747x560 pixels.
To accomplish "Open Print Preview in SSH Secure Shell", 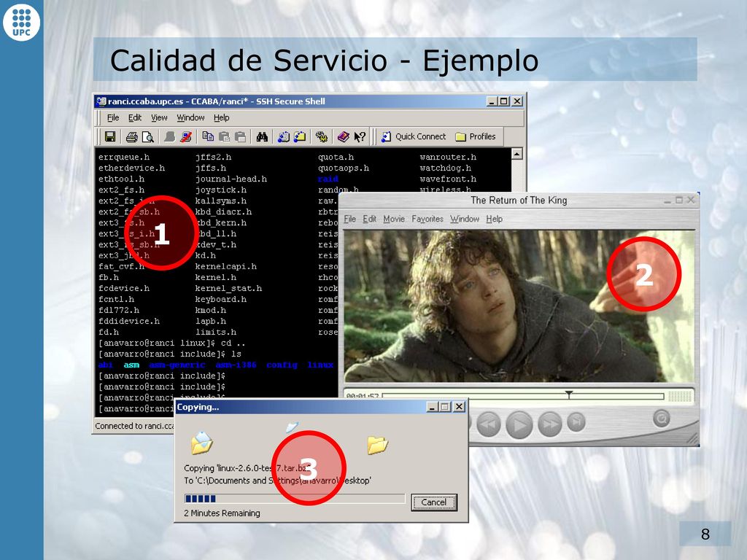I will (148, 137).
